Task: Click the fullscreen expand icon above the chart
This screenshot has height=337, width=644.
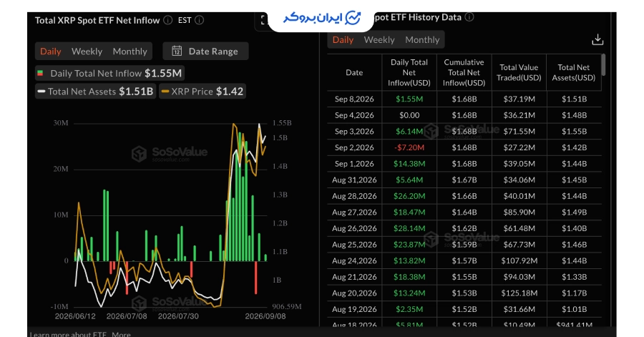Action: pos(264,20)
